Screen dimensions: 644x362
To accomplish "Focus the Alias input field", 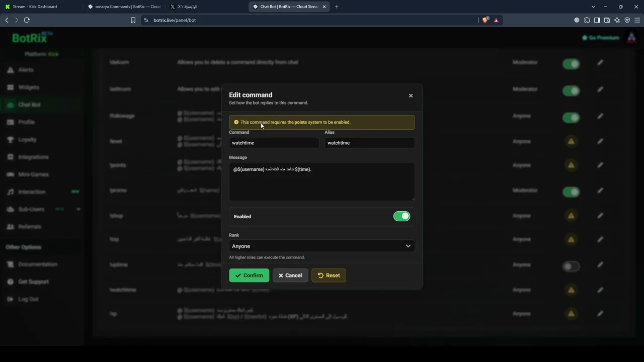I will click(369, 143).
